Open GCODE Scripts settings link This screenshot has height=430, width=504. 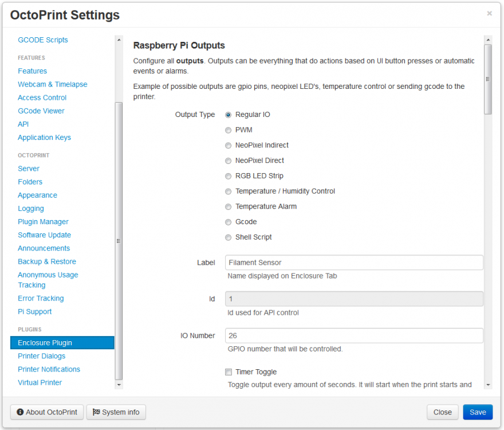[42, 40]
